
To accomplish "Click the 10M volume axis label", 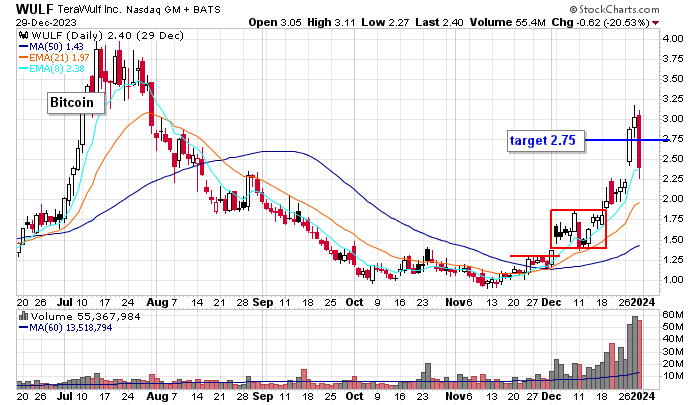I will point(673,376).
